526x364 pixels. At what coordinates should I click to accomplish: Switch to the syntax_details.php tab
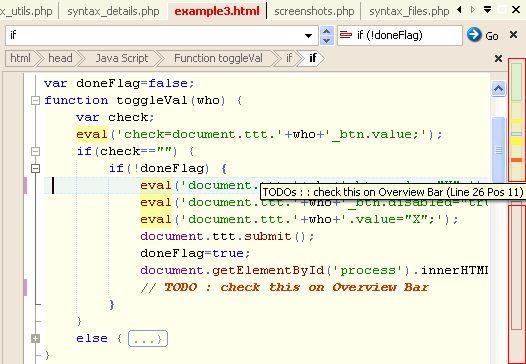[x=113, y=11]
